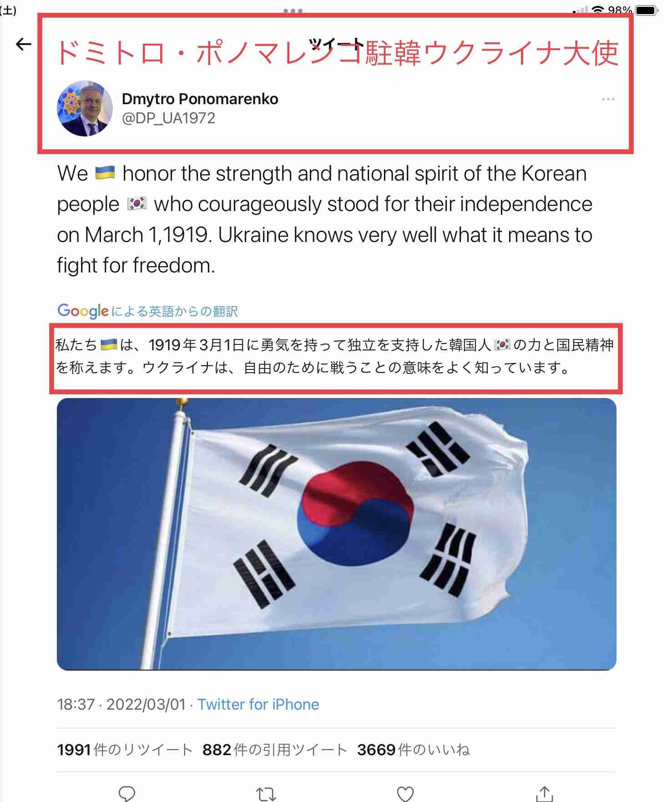View the 1991 retweets list
Image resolution: width=672 pixels, height=802 pixels.
coord(125,750)
